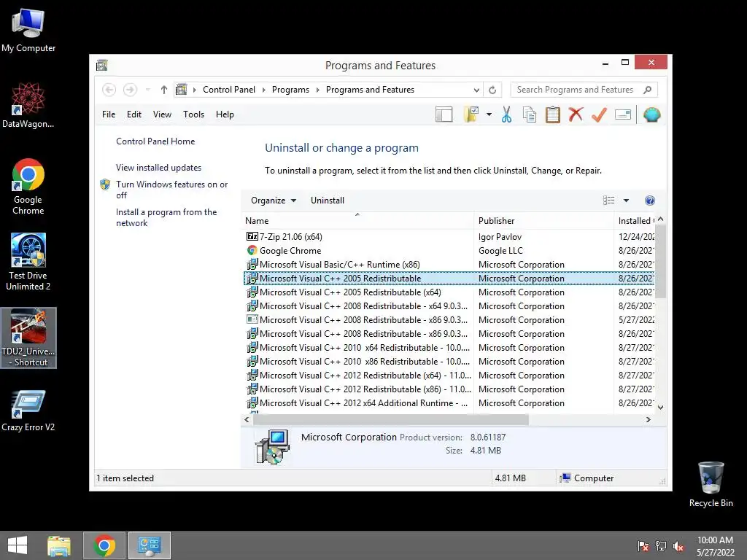This screenshot has height=560, width=747.
Task: Click the network tray icon
Action: pos(661,546)
